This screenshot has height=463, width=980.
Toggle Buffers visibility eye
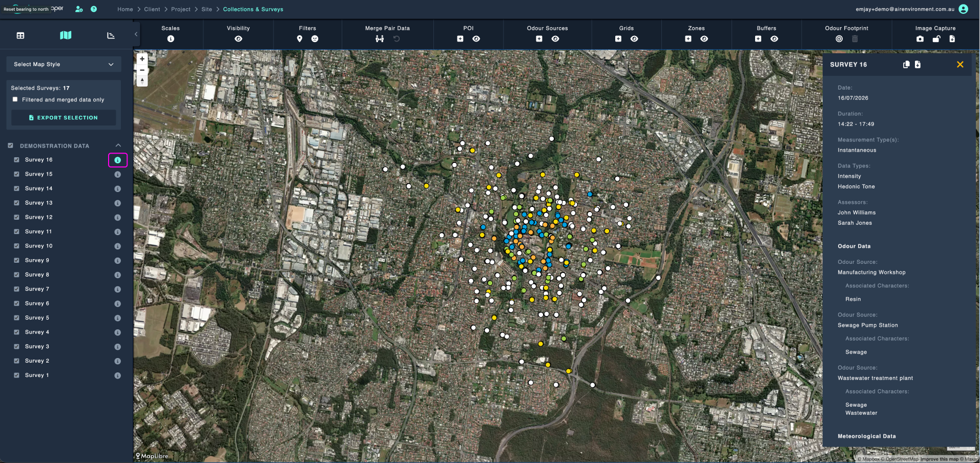[775, 39]
